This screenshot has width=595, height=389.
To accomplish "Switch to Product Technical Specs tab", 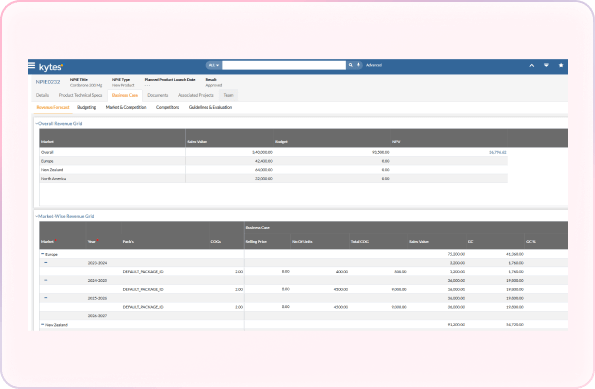I will pos(80,95).
